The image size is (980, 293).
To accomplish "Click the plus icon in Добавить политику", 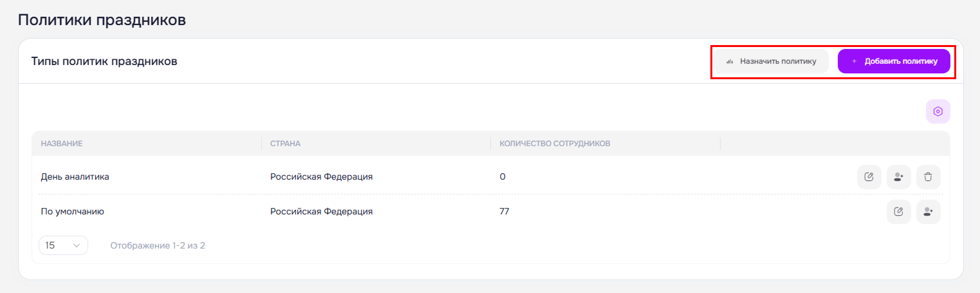I will pos(854,61).
